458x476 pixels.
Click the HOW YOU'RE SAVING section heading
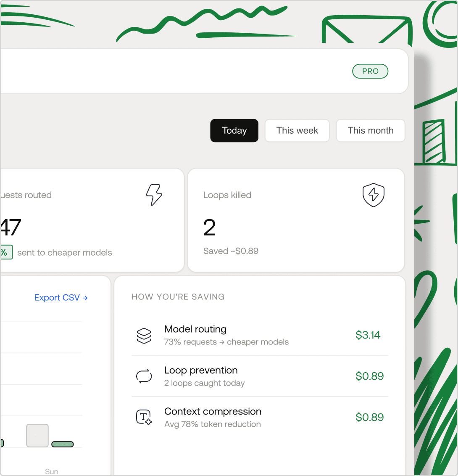coord(178,297)
